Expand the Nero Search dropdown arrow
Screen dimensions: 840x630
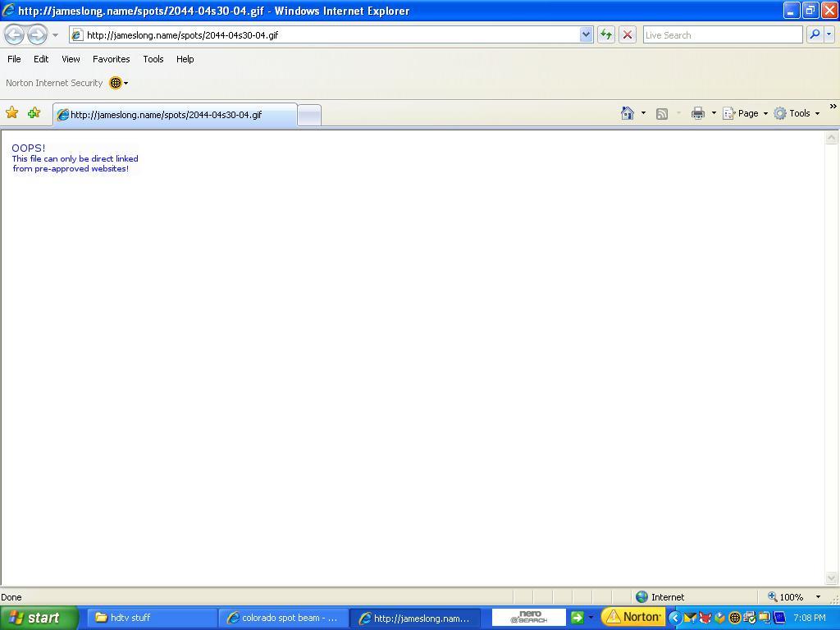pos(591,617)
